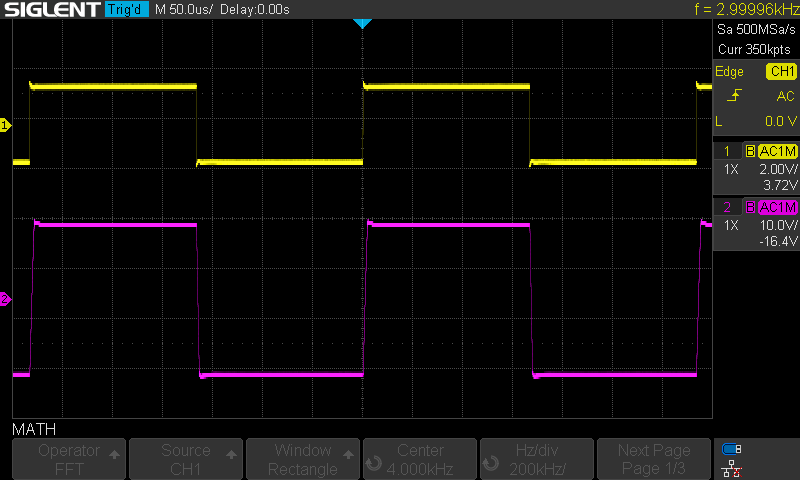Screen dimensions: 800x480
Task: Select the Hz/div 200kHz/ setting
Action: [x=537, y=459]
